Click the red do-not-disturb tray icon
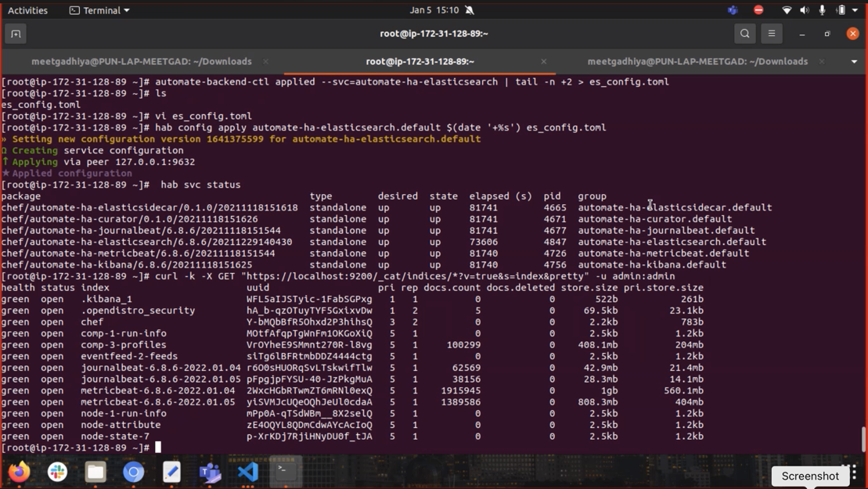Image resolution: width=868 pixels, height=489 pixels. pyautogui.click(x=758, y=10)
